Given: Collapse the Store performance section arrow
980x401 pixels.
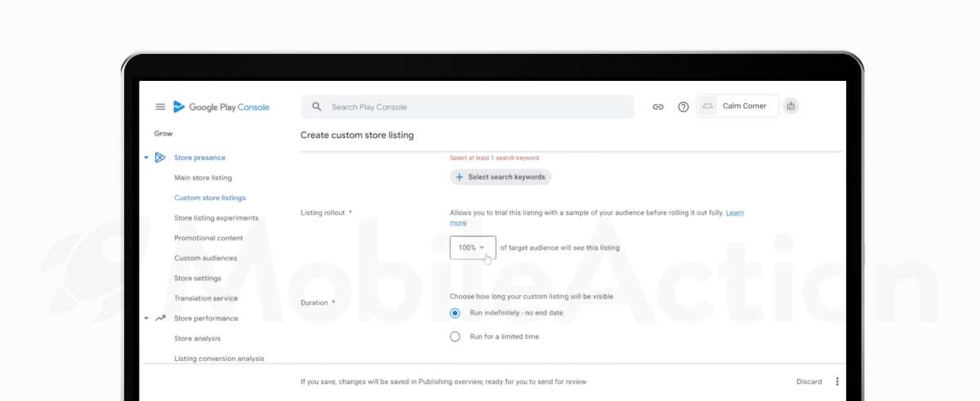Looking at the screenshot, I should pos(146,319).
